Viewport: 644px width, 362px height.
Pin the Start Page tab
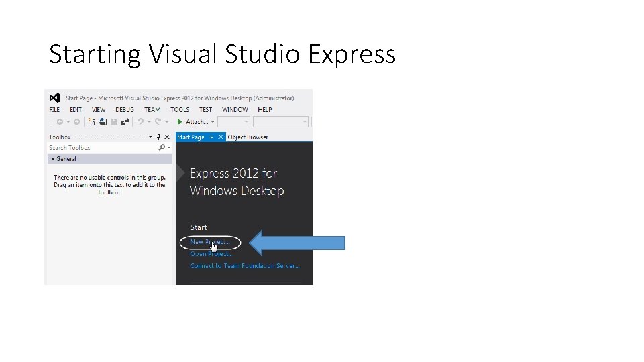[211, 137]
